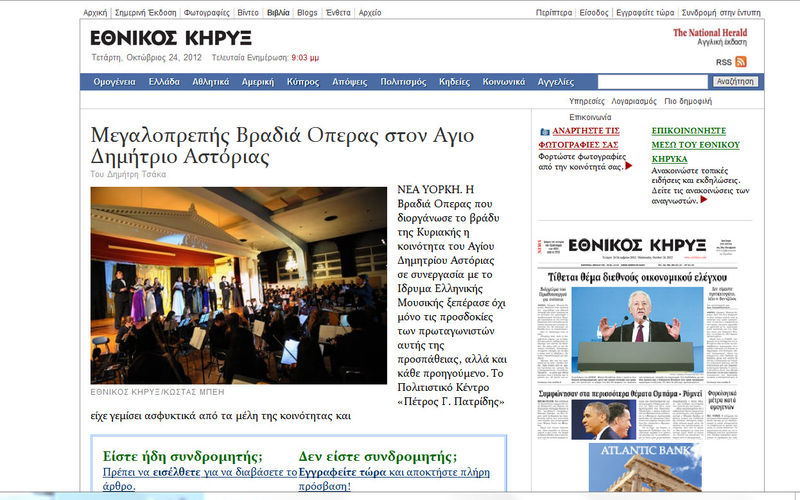Click the opera article headline

coord(283,145)
